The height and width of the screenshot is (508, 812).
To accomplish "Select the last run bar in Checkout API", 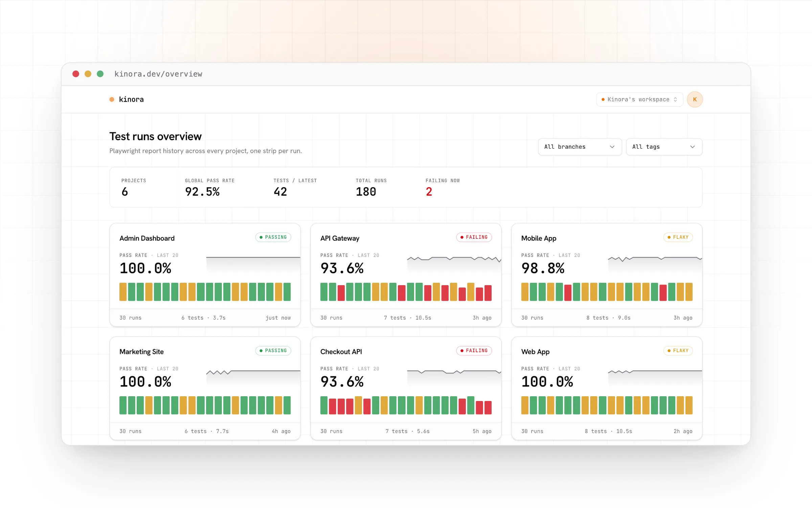I will click(488, 408).
